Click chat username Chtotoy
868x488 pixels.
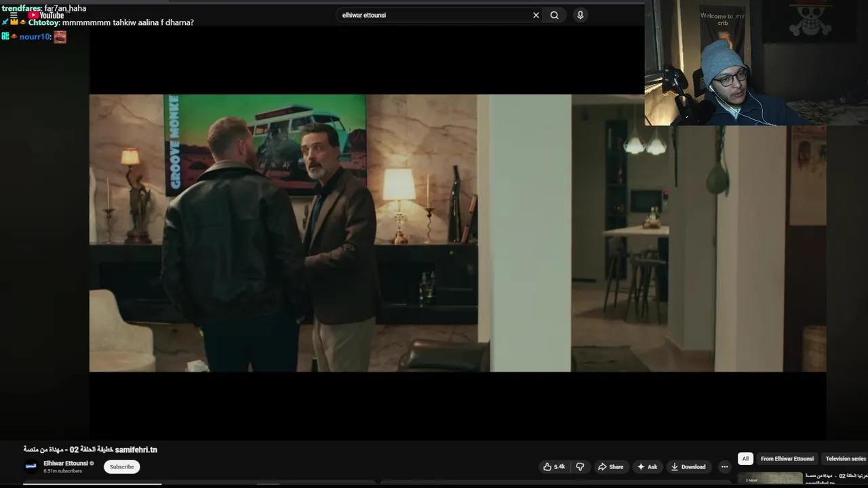44,22
